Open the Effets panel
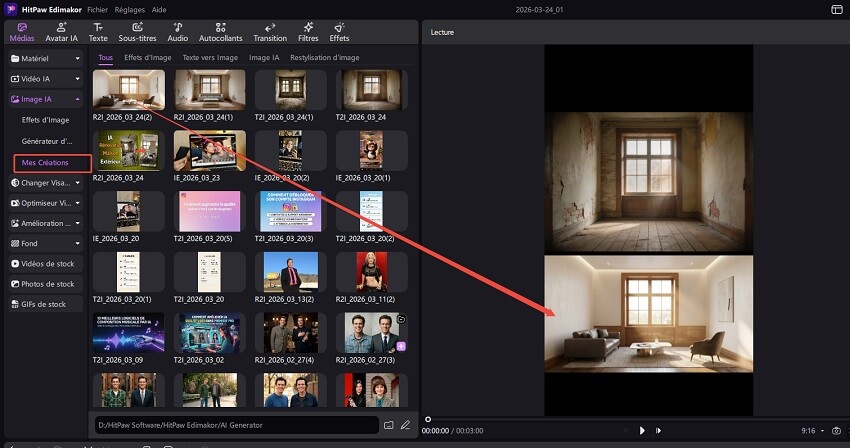Viewport: 850px width, 448px height. point(339,31)
